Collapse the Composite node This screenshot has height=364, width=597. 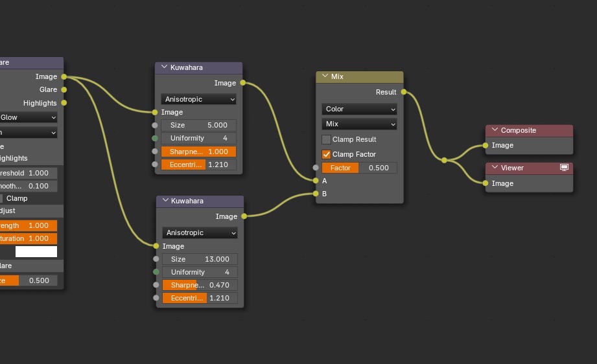[x=495, y=130]
